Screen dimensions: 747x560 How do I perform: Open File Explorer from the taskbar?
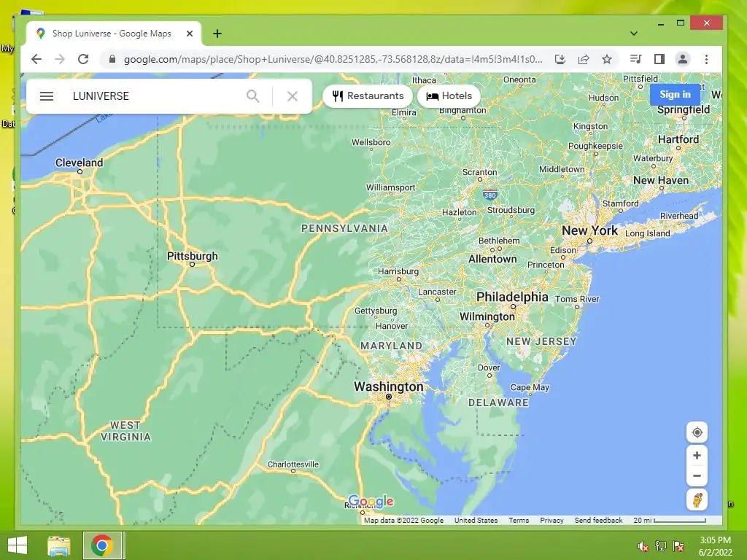pos(58,545)
